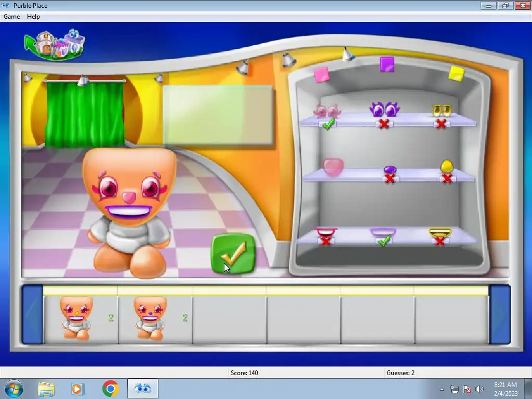
Task: Click the Purble character's purple mouth
Action: click(128, 212)
